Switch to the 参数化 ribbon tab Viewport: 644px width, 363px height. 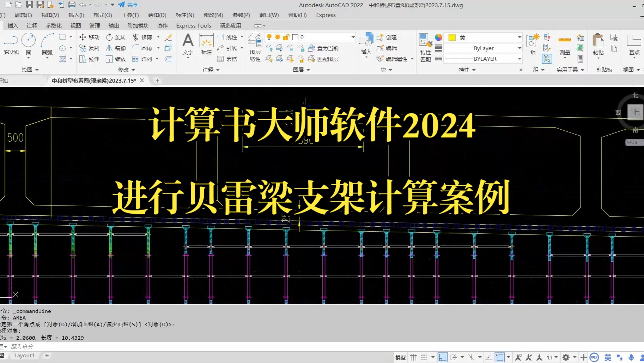[x=54, y=26]
